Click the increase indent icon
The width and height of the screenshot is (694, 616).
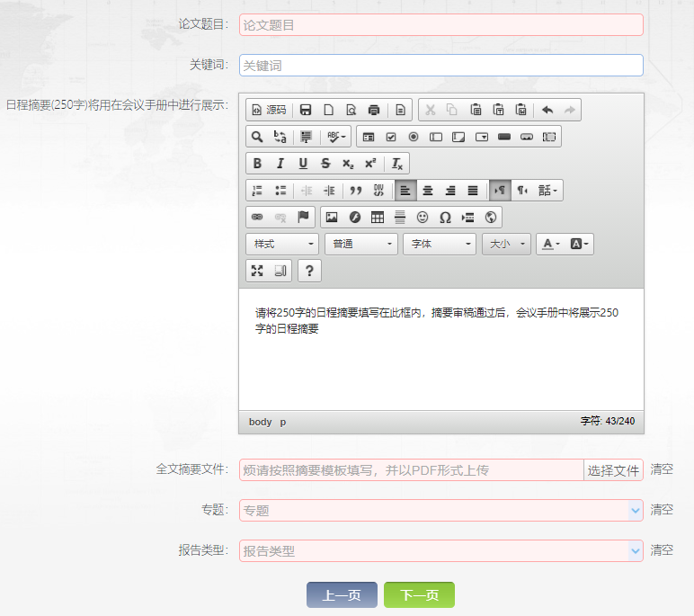click(329, 191)
